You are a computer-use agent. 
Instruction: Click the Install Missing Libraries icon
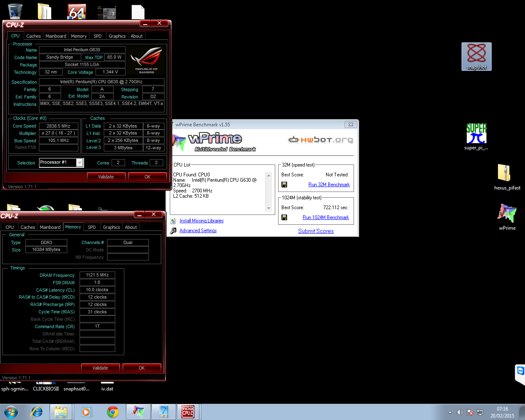click(x=173, y=221)
